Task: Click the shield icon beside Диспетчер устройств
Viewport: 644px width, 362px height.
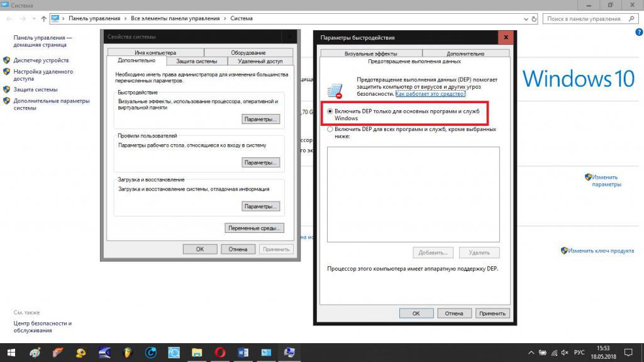Action: click(6, 60)
